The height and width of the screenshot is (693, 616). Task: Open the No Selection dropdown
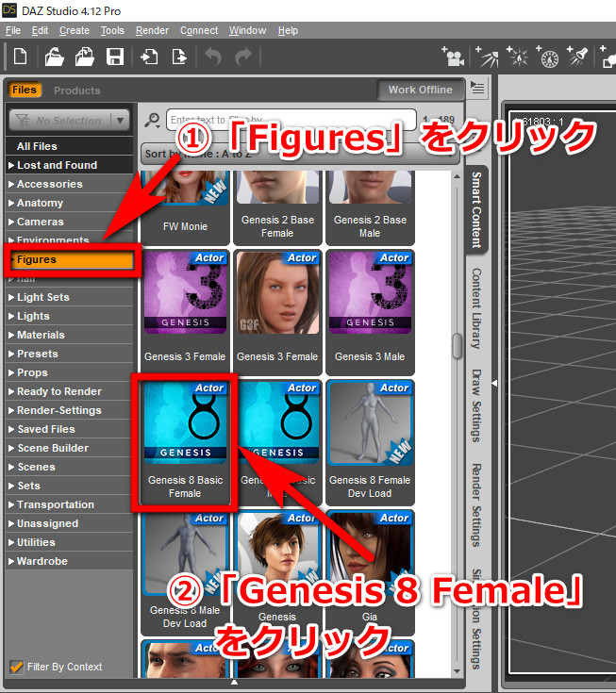point(69,120)
